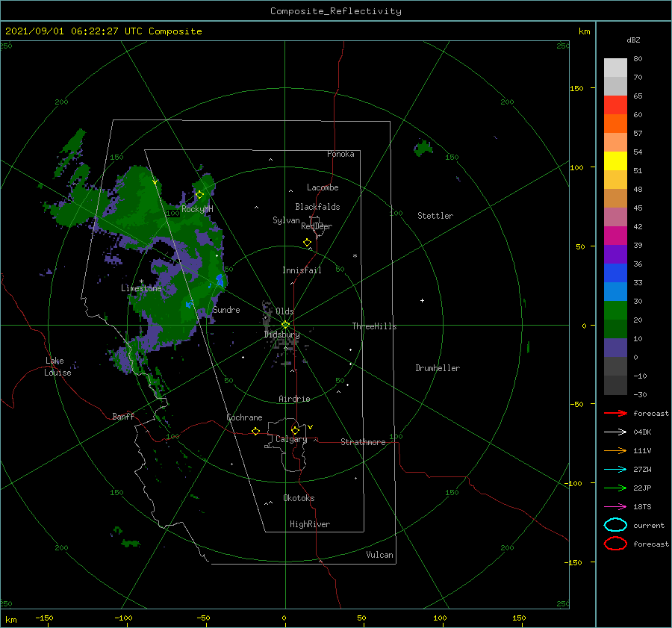Select the orange 111V arrow legend icon

click(x=615, y=450)
